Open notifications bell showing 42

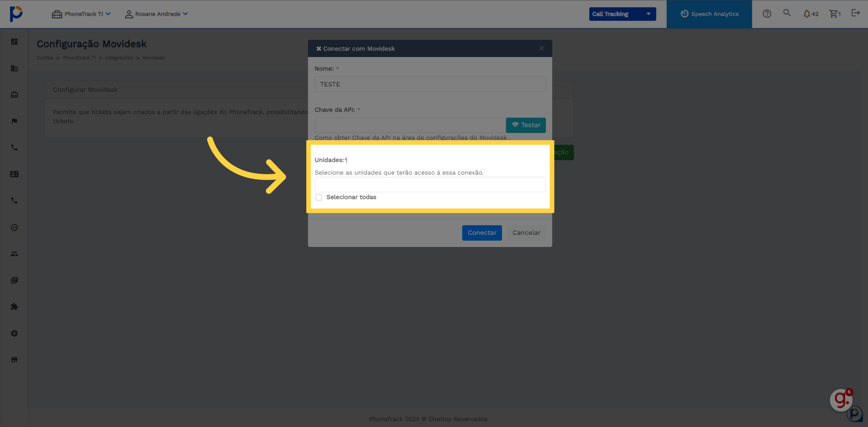(811, 14)
